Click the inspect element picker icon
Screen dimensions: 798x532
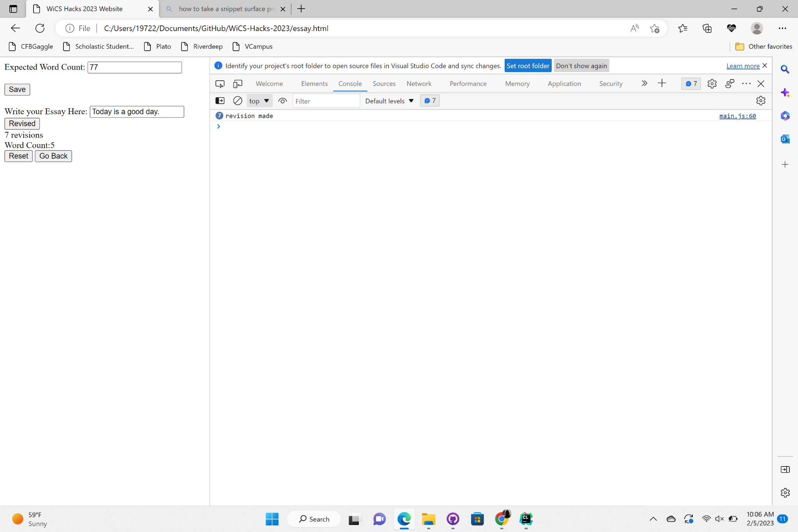220,84
